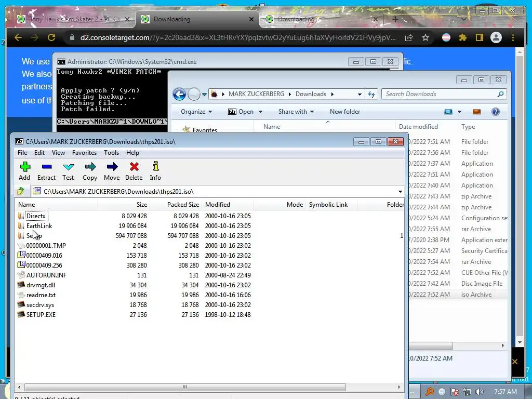Toggle Explorer preview pane icon

[x=477, y=112]
